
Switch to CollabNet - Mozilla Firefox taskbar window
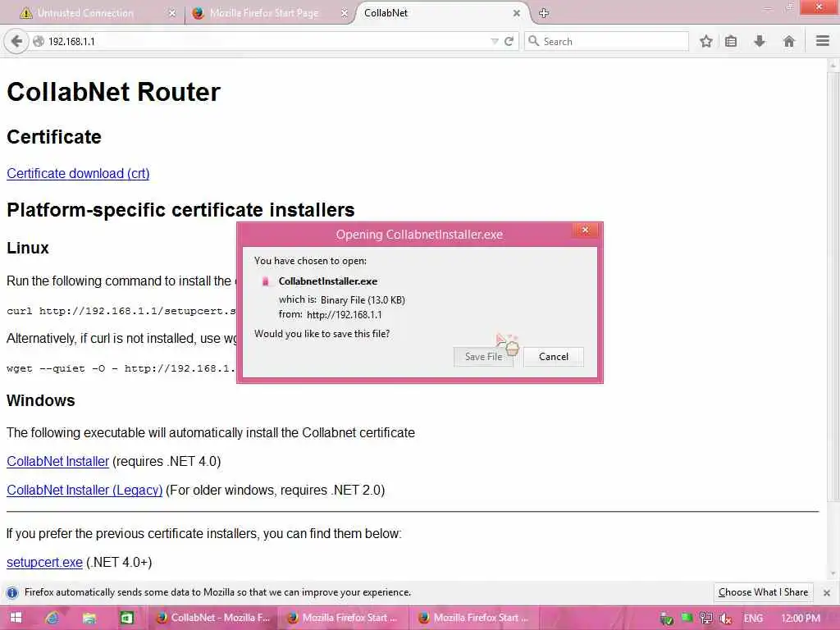(x=212, y=619)
